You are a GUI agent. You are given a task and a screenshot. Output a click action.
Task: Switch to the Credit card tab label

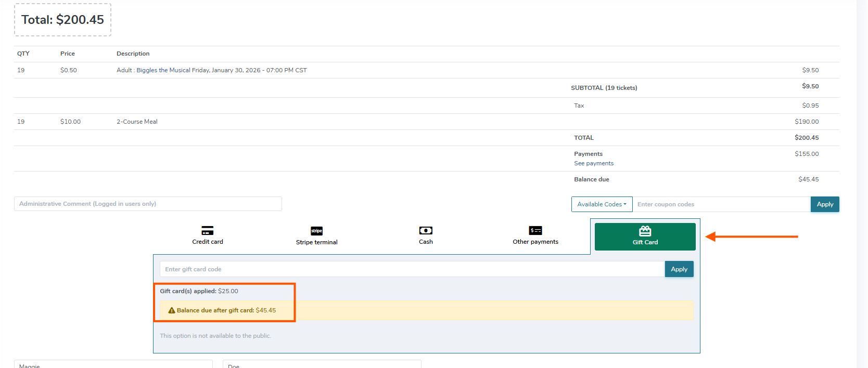tap(208, 242)
